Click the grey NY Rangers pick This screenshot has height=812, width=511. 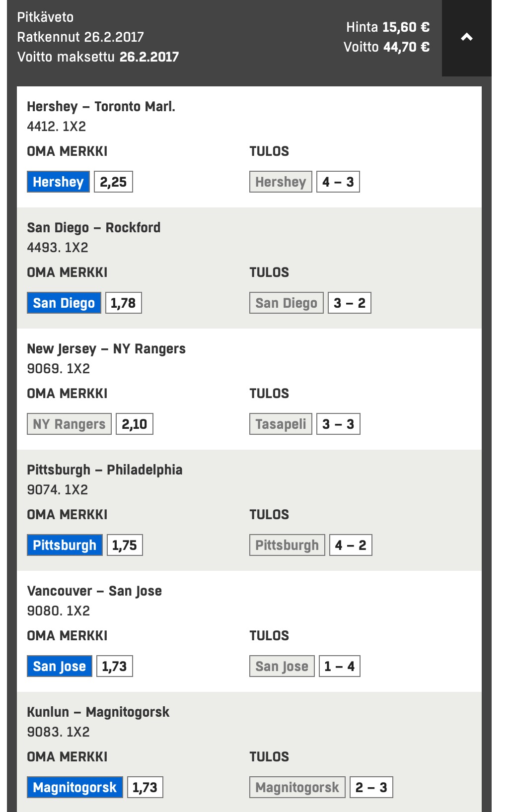69,424
